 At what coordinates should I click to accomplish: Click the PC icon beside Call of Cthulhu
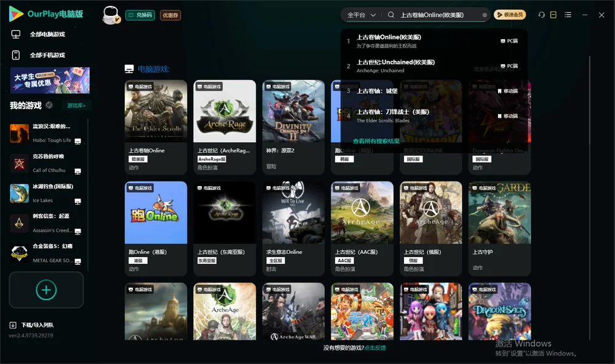point(77,172)
